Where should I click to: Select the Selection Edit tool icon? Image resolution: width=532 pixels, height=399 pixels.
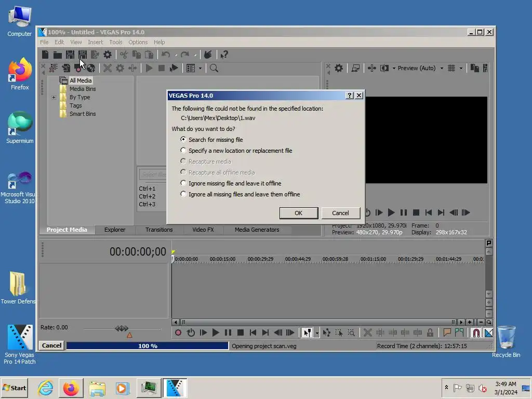click(x=339, y=333)
